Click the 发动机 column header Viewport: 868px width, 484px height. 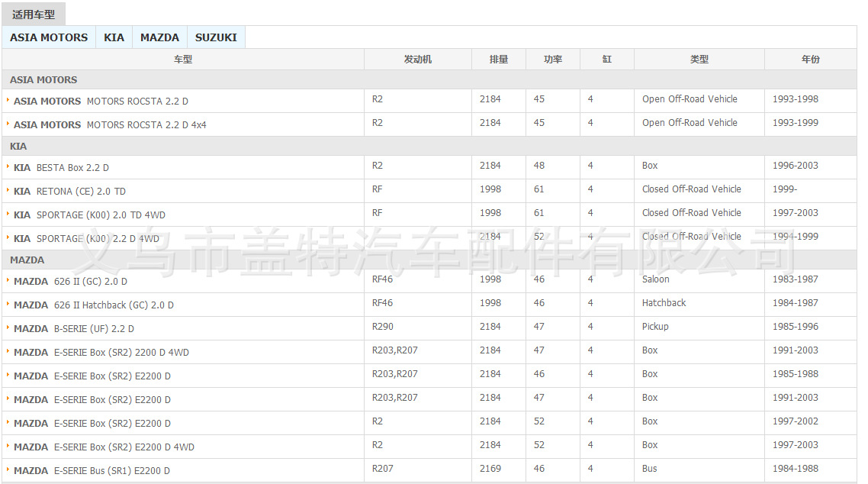(x=418, y=60)
